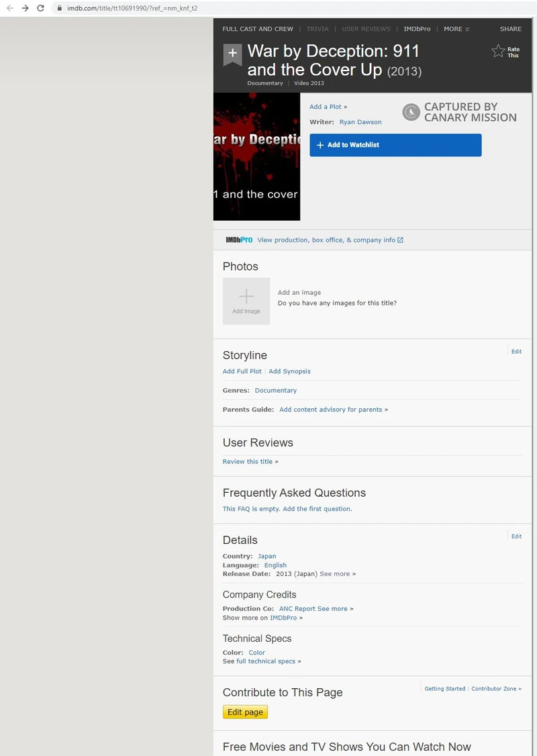
Task: Open View production, box office, & company info
Action: 326,240
